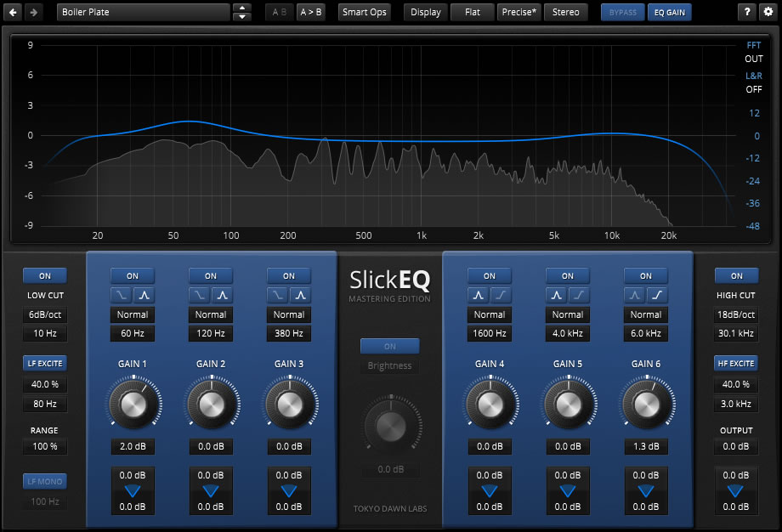782x532 pixels.
Task: Open the settings gear icon
Action: tap(768, 12)
